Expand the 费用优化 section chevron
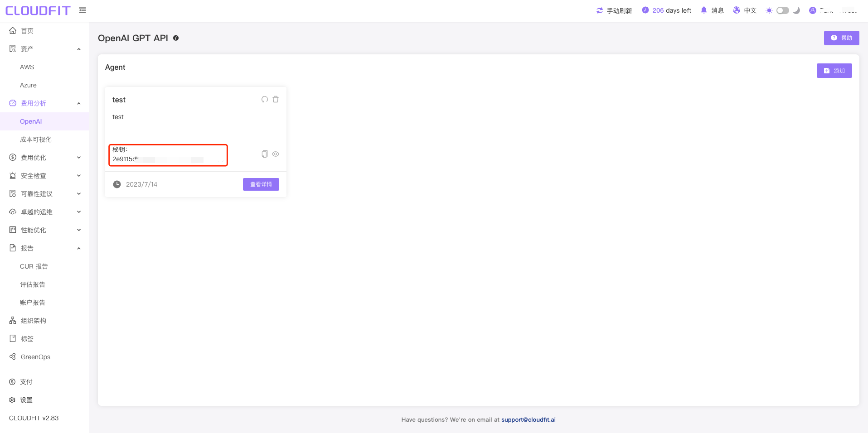The image size is (868, 433). [79, 158]
